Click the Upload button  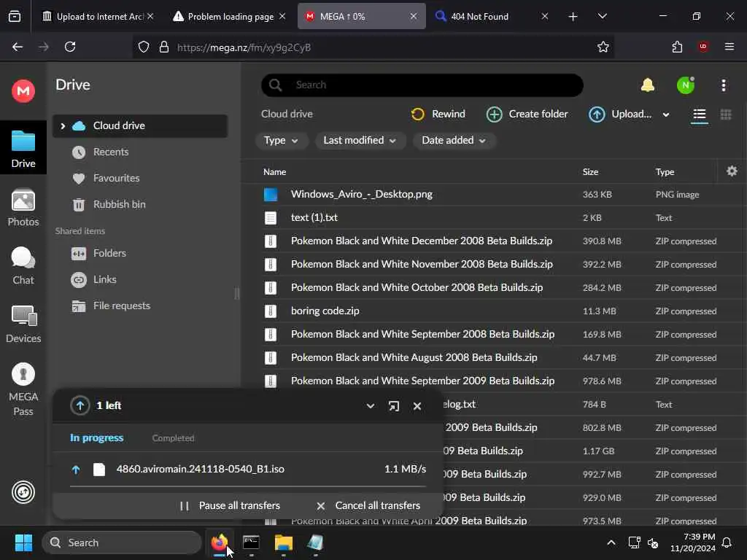(620, 114)
